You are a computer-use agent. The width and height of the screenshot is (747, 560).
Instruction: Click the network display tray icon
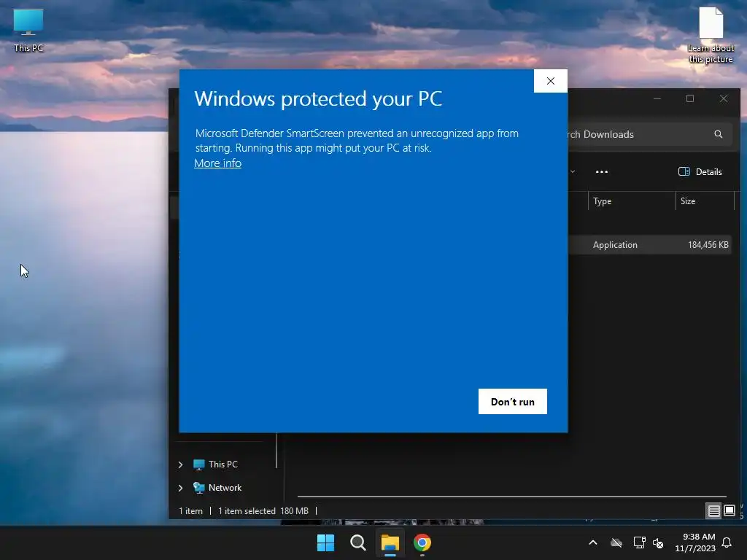click(639, 542)
